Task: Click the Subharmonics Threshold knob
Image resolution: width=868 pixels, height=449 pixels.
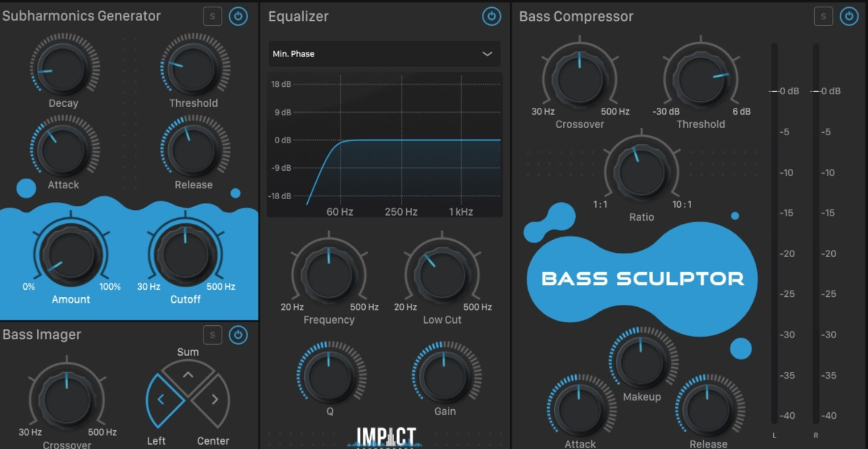Action: click(x=194, y=68)
